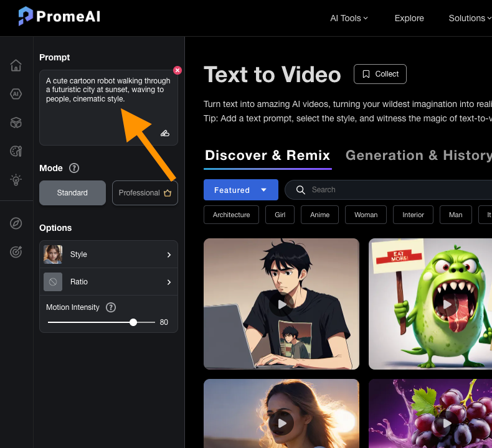Click the palette sidebar icon
Image resolution: width=492 pixels, height=448 pixels.
pyautogui.click(x=16, y=151)
